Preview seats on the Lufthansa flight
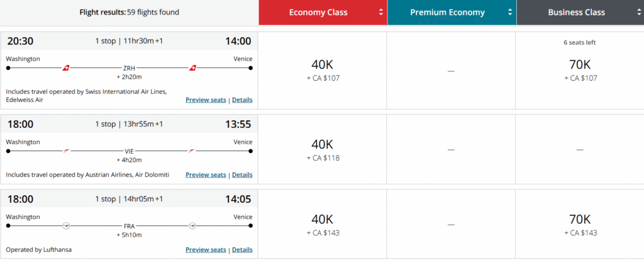644x260 pixels. 206,250
